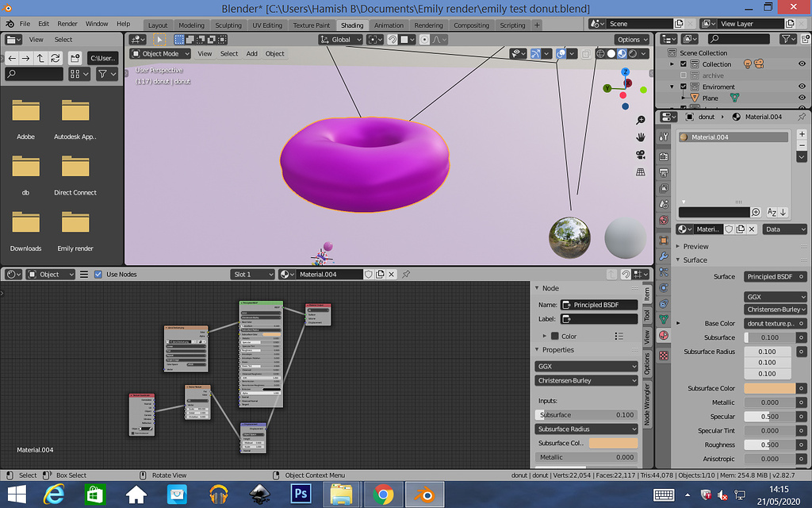Toggle X-ray mode in viewport header
812x508 pixels.
point(586,53)
